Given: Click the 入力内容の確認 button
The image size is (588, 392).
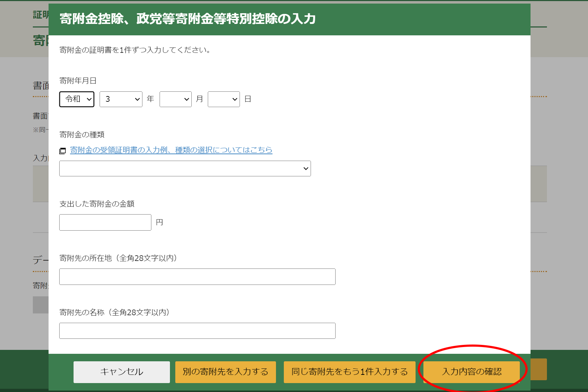Looking at the screenshot, I should click(x=472, y=372).
